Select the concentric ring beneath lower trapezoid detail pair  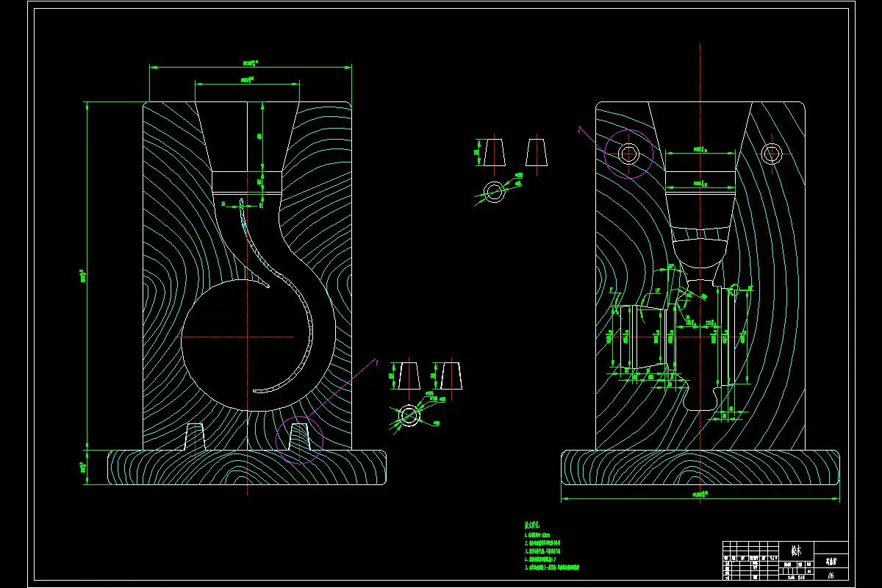coord(408,415)
